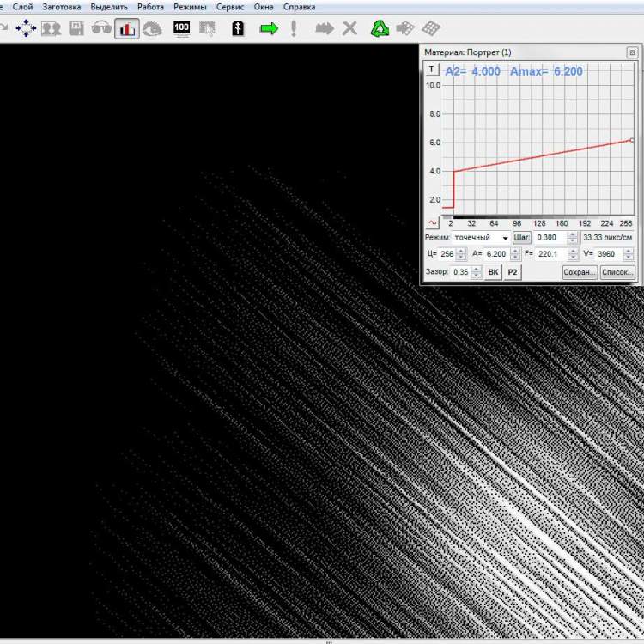Toggle the ВК button
The width and height of the screenshot is (644, 644).
[493, 272]
